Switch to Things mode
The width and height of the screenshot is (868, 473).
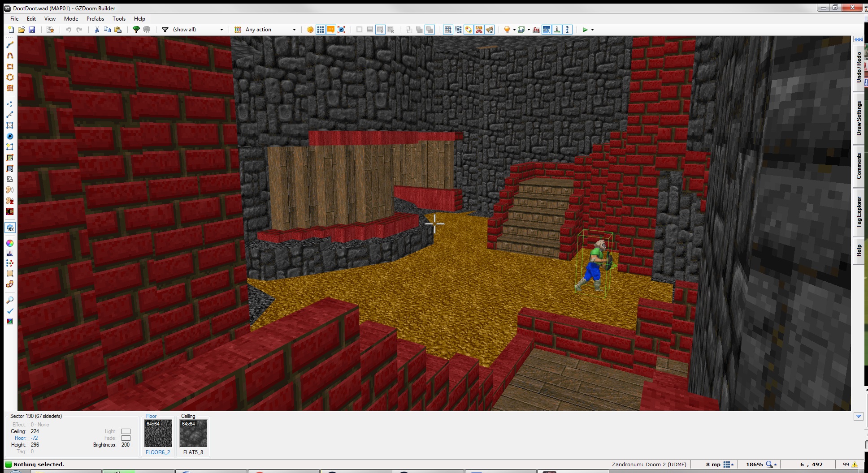[10, 136]
